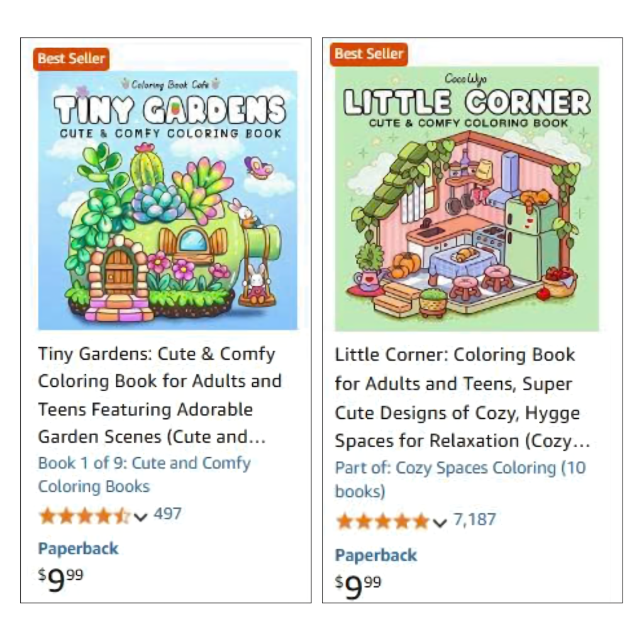644x644 pixels.
Task: Click the $9.99 price of Little Corner
Action: point(358,587)
